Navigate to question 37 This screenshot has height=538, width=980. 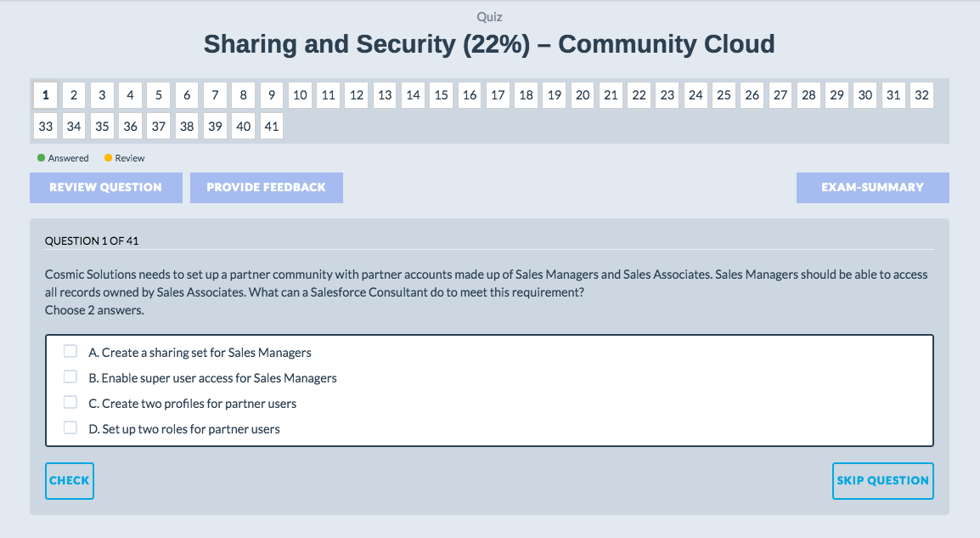pos(159,127)
